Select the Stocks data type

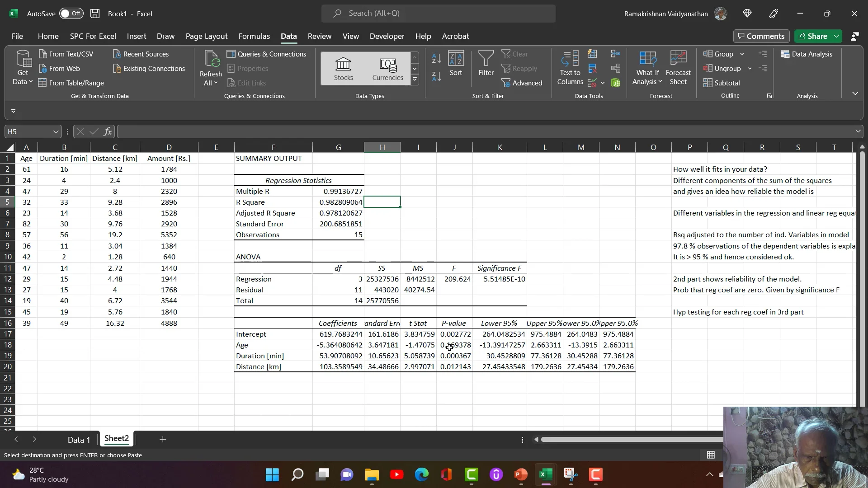[x=343, y=68]
